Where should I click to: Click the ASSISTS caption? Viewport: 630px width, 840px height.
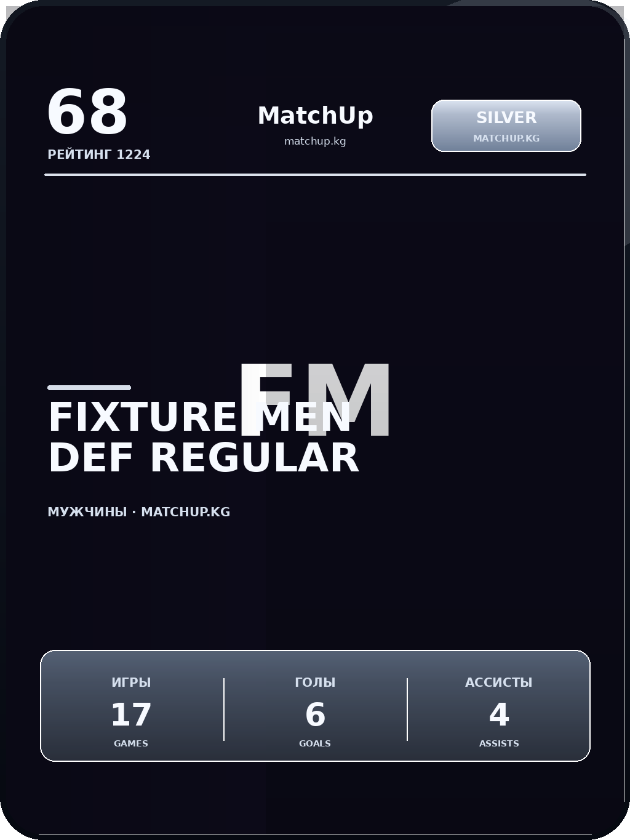coord(498,743)
